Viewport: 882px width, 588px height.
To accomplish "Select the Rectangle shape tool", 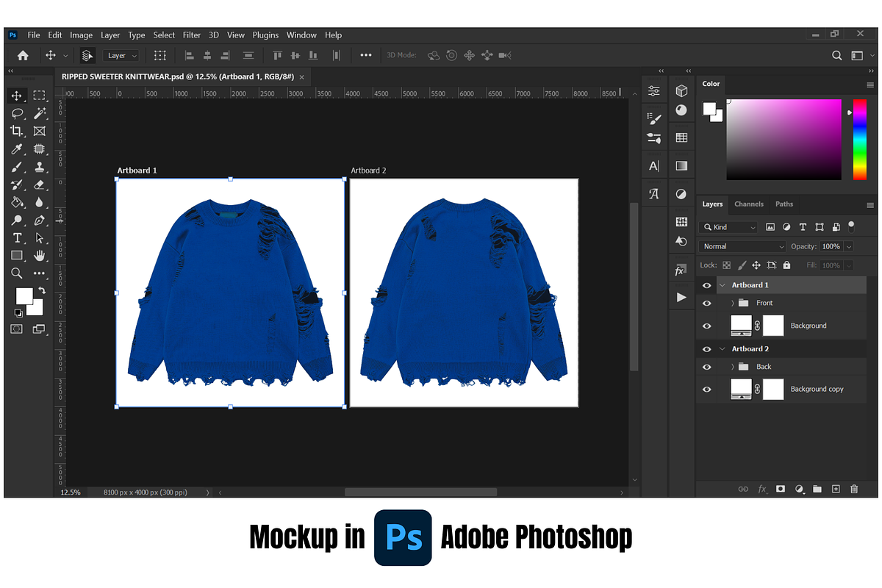I will (x=17, y=255).
